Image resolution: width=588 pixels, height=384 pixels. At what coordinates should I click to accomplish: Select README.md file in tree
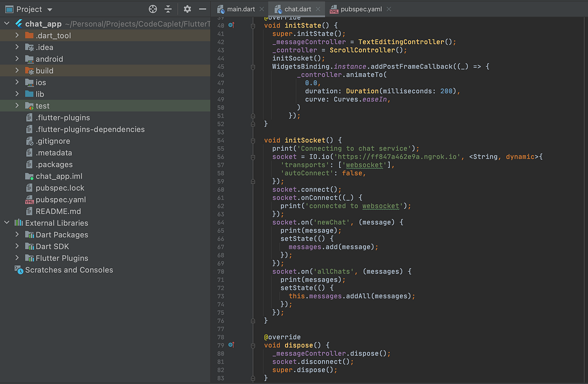(58, 211)
